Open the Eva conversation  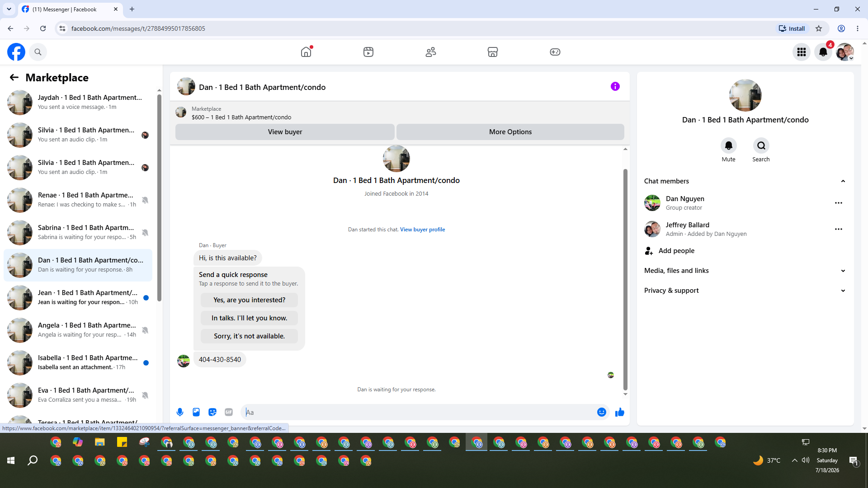[78, 395]
